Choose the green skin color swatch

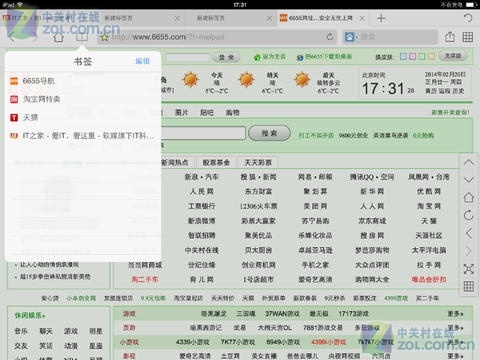pos(422,56)
